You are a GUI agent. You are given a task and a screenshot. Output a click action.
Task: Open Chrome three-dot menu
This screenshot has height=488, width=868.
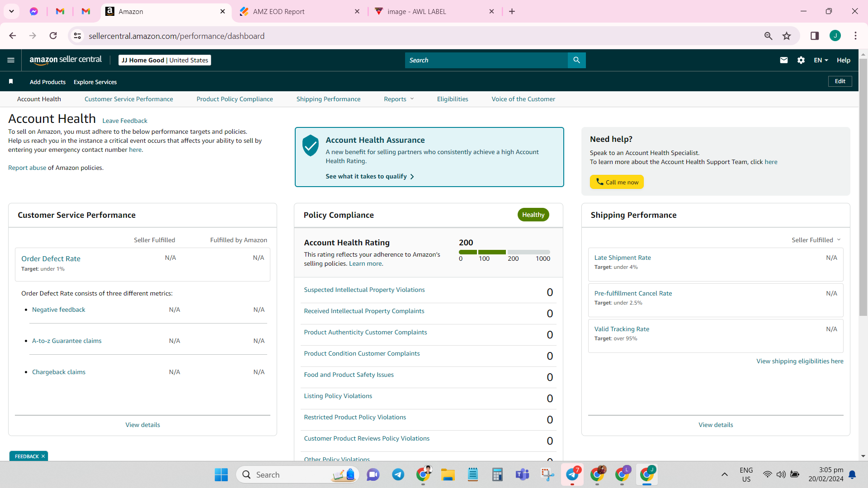pos(855,36)
